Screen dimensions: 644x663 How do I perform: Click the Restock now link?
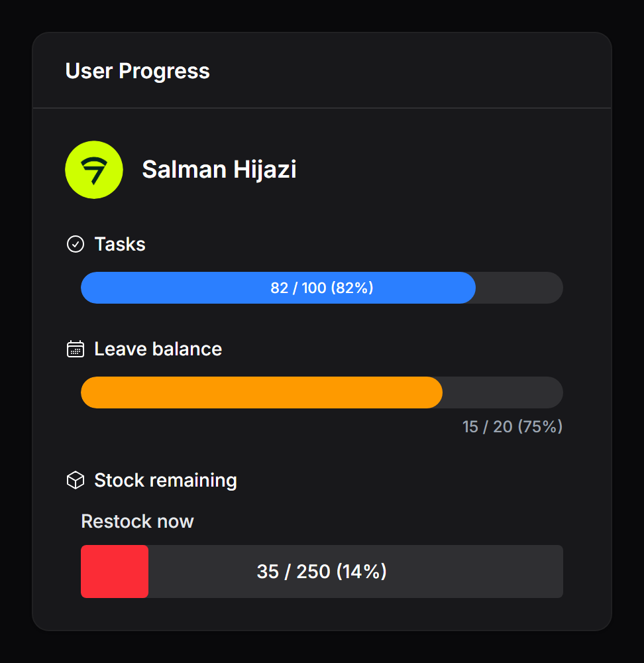pos(137,522)
